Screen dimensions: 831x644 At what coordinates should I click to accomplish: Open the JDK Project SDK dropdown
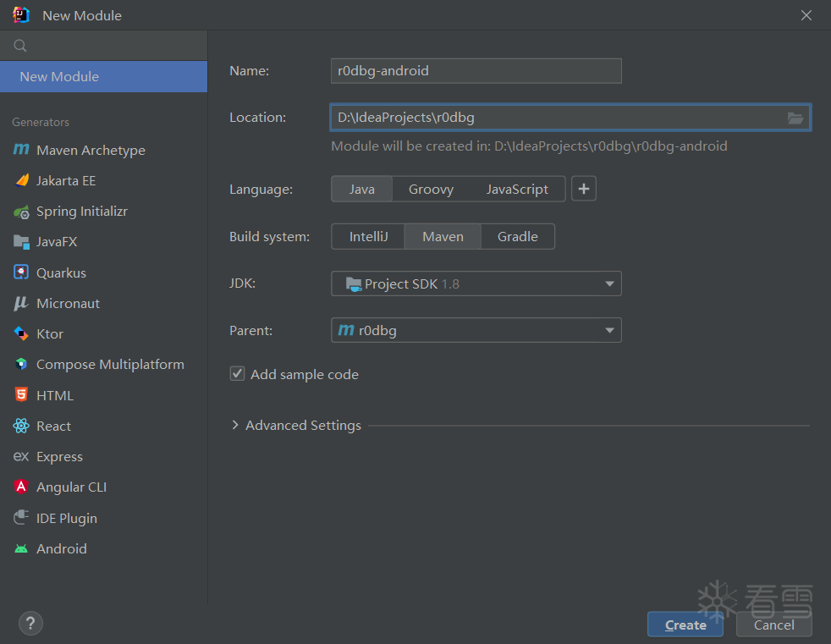coord(476,283)
